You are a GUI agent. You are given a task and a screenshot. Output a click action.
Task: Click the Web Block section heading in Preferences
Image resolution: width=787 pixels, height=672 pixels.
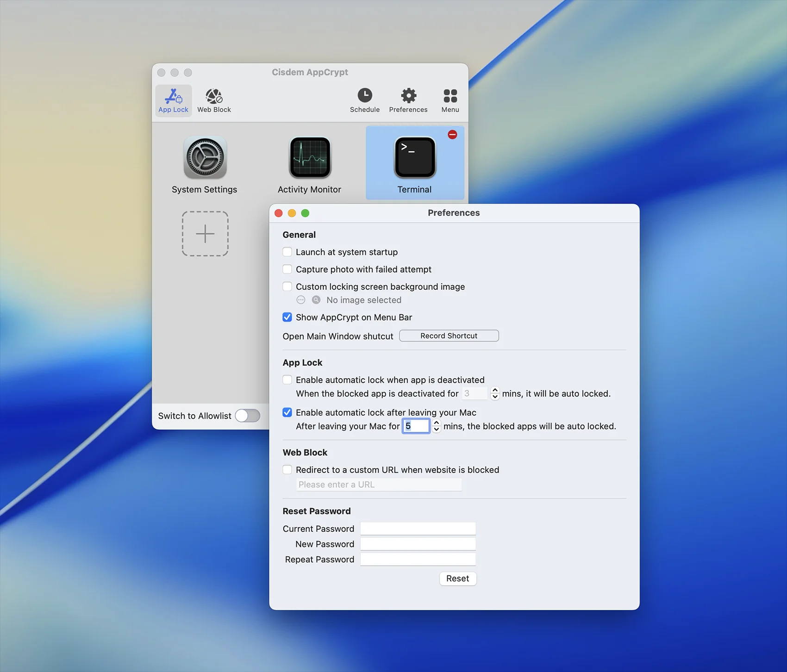pyautogui.click(x=305, y=452)
